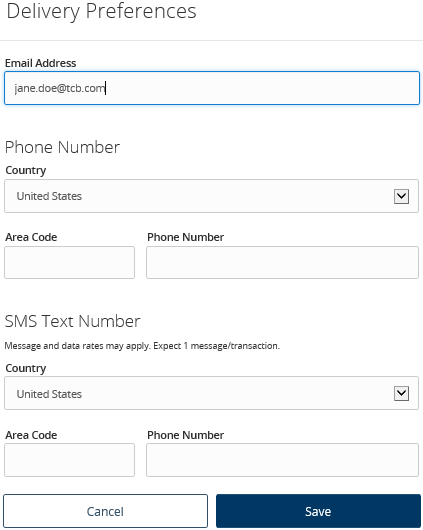This screenshot has width=423, height=530.
Task: Click the Area Code label in Phone Number section
Action: click(31, 237)
